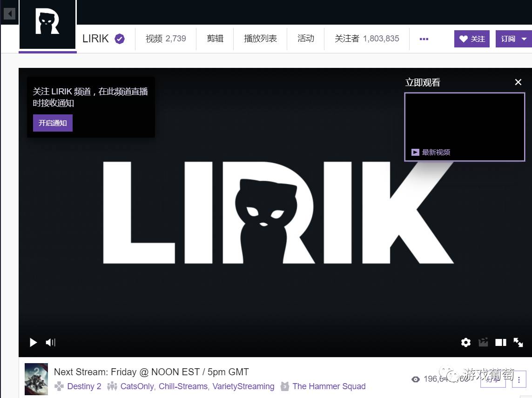Screen dimensions: 532x398
Task: Enter fullscreen mode in player
Action: tap(518, 342)
